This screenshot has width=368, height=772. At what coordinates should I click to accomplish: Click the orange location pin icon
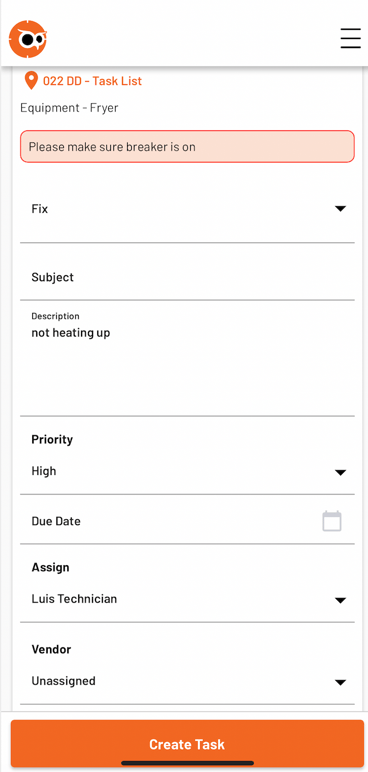coord(31,81)
